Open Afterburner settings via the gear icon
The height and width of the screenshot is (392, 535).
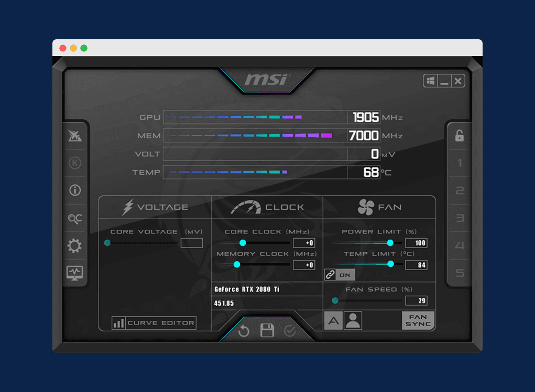[x=75, y=245]
